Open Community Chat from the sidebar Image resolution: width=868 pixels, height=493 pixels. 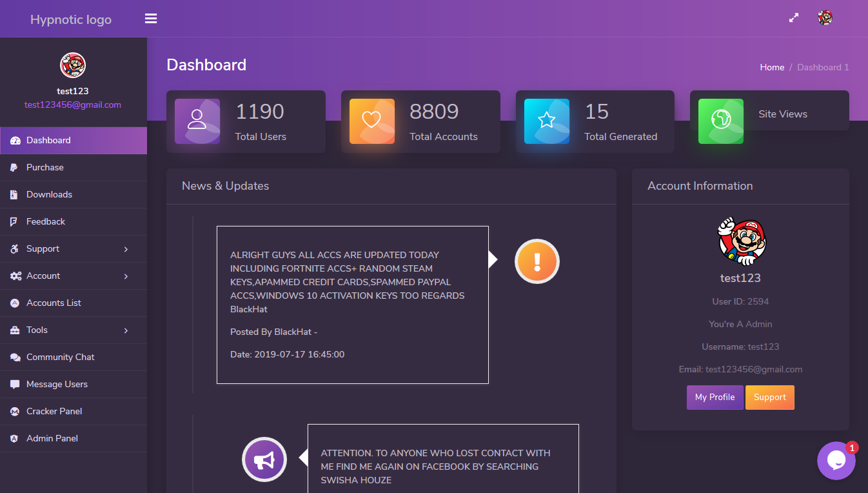60,357
